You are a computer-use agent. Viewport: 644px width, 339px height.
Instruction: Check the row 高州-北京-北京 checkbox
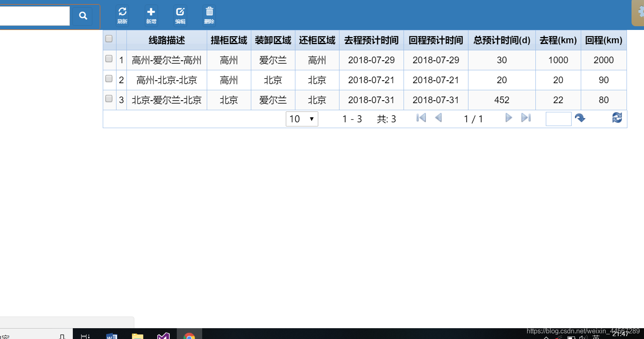[x=109, y=79]
